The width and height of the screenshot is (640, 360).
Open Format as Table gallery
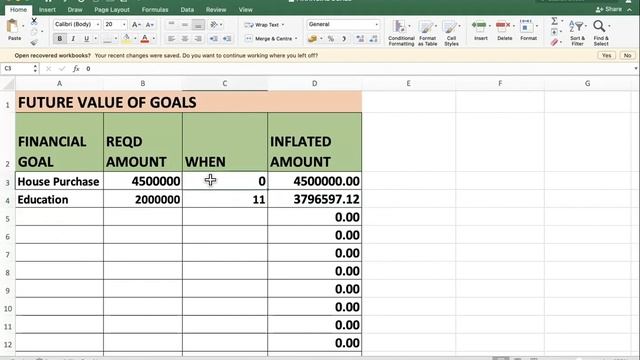pos(427,33)
